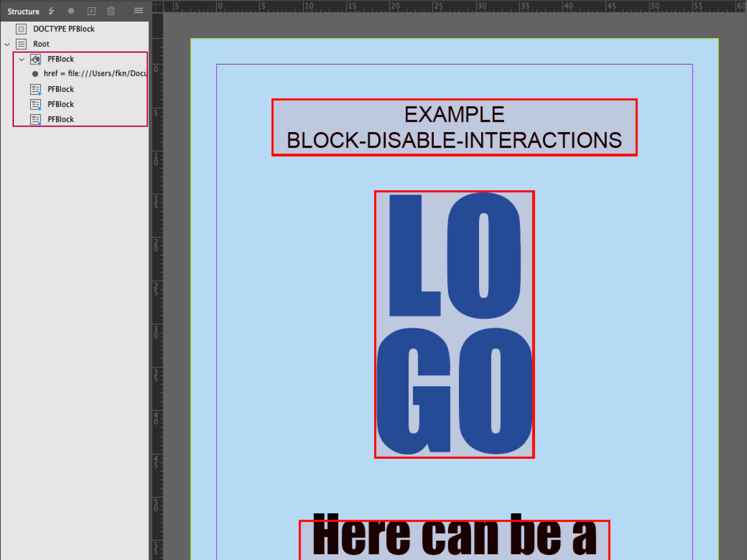Click the href attribute bullet icon

[x=35, y=74]
